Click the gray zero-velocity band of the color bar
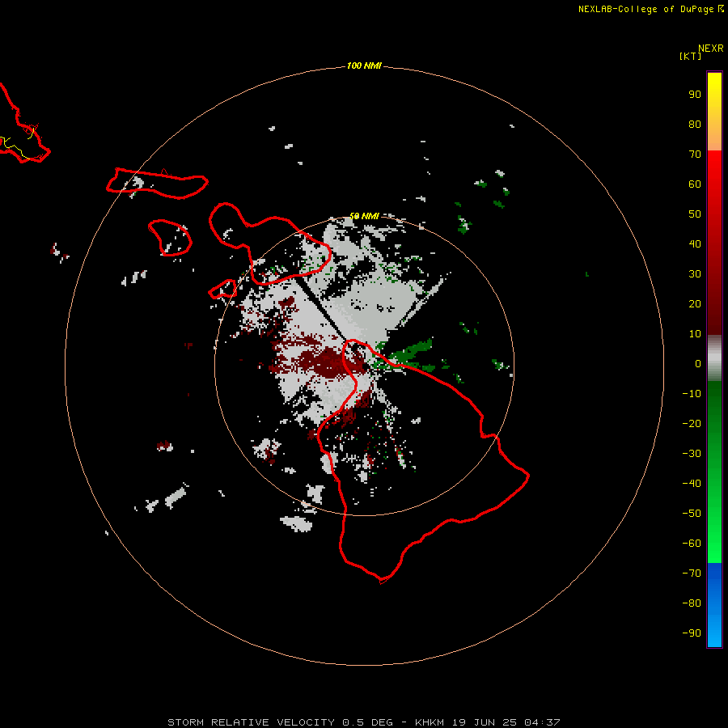The width and height of the screenshot is (728, 728). click(x=714, y=358)
